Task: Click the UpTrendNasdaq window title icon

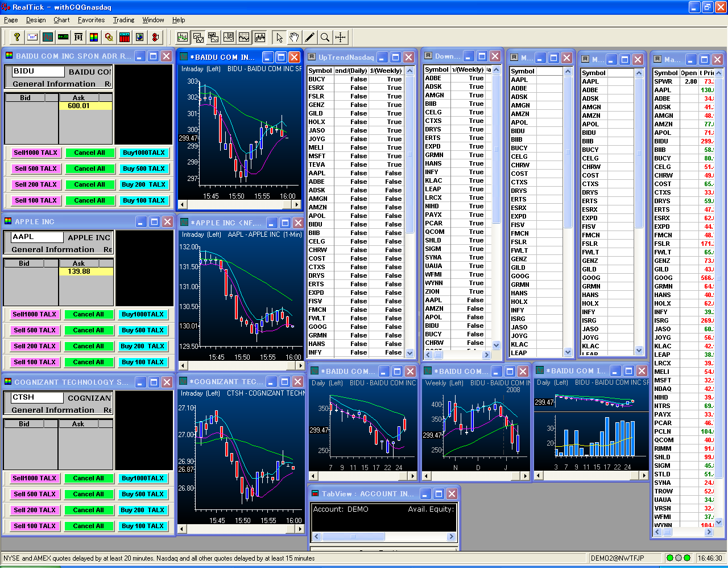Action: coord(312,57)
